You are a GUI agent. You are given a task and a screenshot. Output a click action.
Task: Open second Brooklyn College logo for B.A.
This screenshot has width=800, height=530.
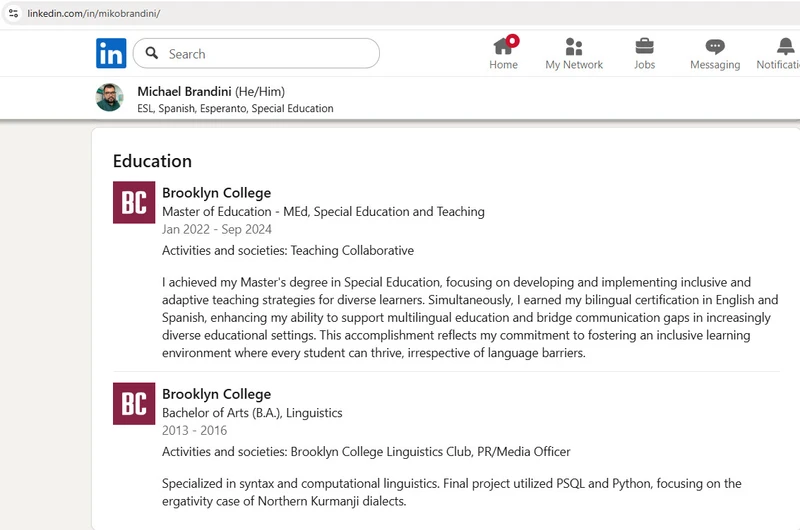coord(134,403)
